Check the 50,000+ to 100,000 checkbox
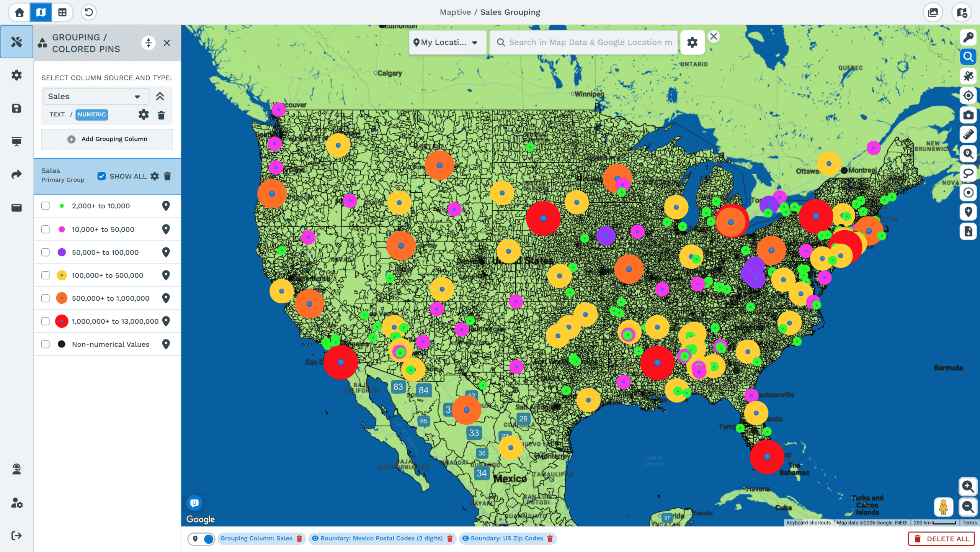This screenshot has width=980, height=552. [46, 252]
